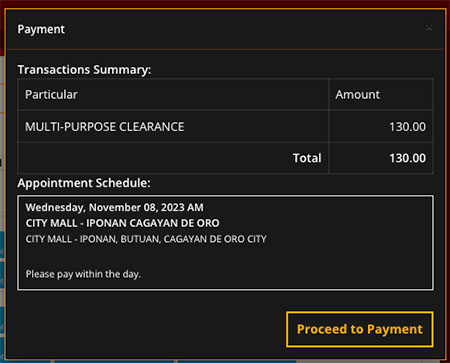Click CITY MALL - IPONAN CAGAYAN DE ORO branch name
This screenshot has width=450, height=363.
coord(122,223)
